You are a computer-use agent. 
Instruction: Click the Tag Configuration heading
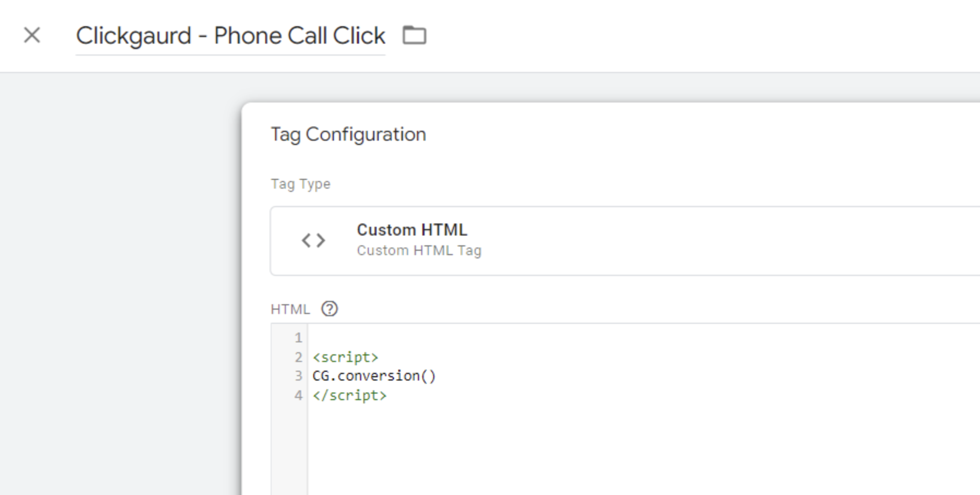pos(348,134)
